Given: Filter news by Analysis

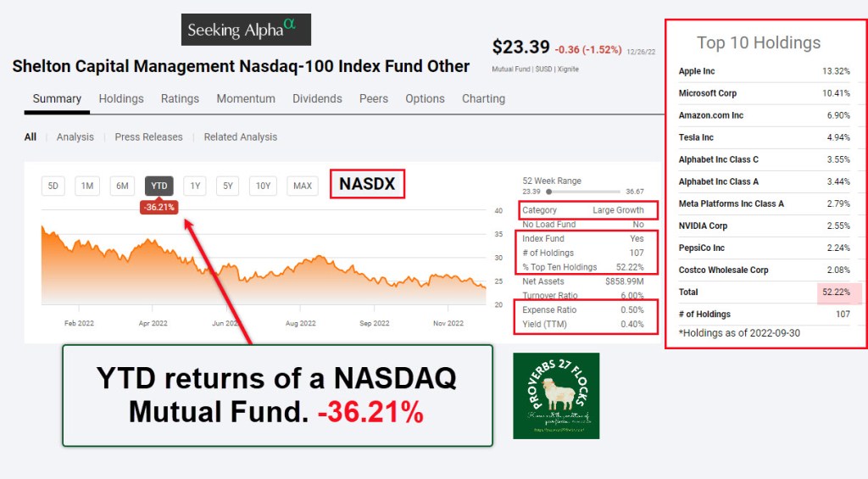Looking at the screenshot, I should pos(75,136).
